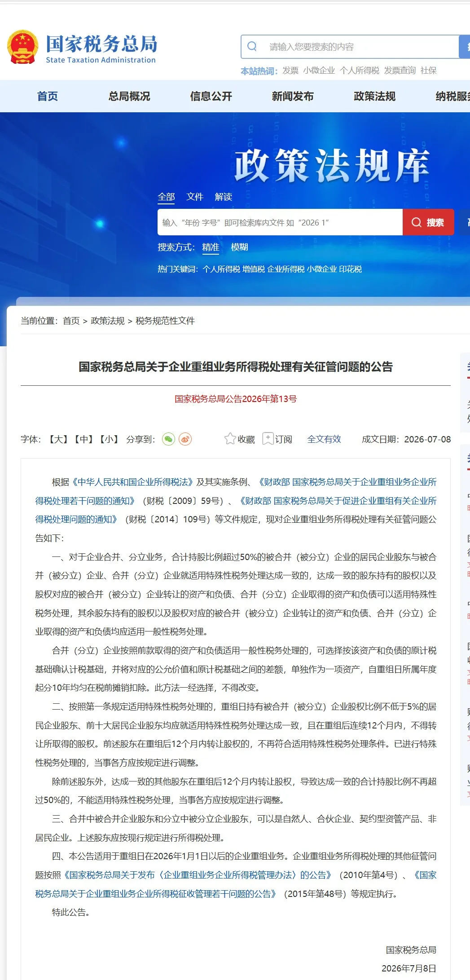Click banner keyword 印花税
This screenshot has height=980, width=470.
coord(350,269)
